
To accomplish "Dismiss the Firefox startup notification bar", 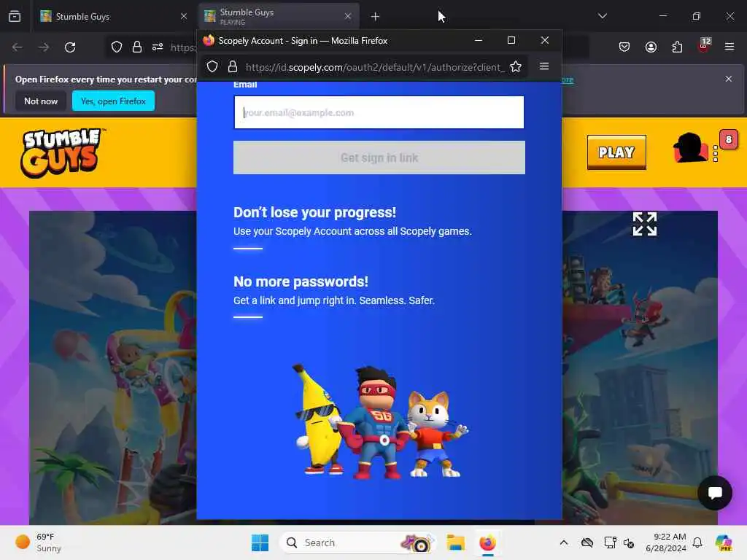I will tap(729, 79).
